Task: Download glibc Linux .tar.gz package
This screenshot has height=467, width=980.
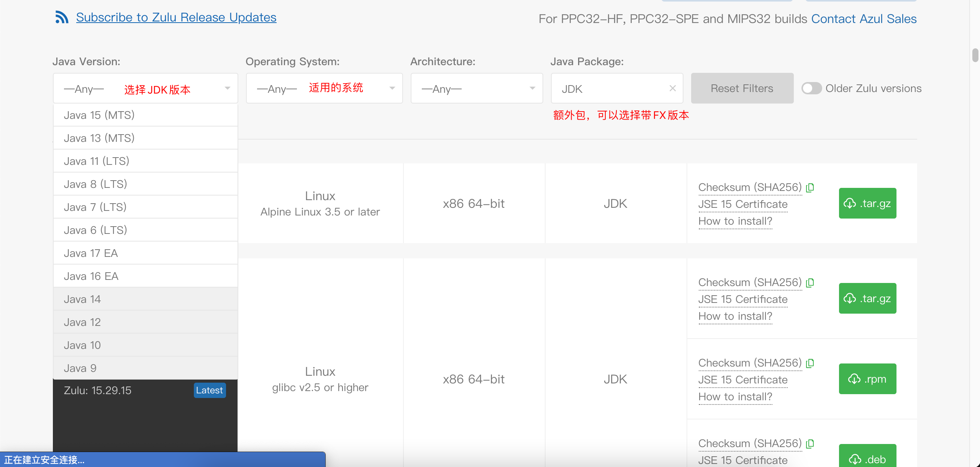Action: pyautogui.click(x=867, y=298)
